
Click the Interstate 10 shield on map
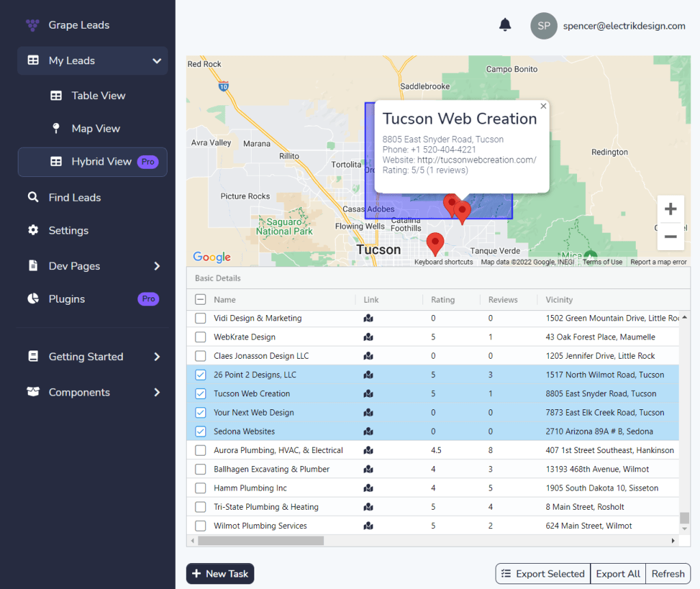click(x=224, y=87)
